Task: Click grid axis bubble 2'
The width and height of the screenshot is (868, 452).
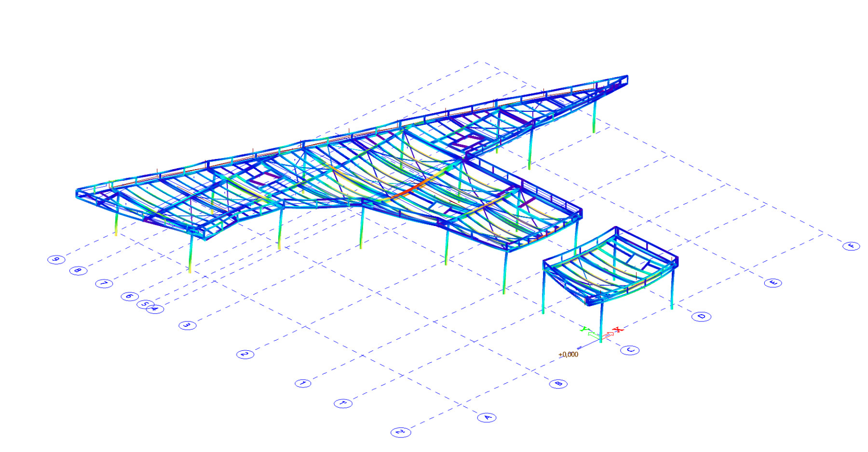Action: (401, 432)
